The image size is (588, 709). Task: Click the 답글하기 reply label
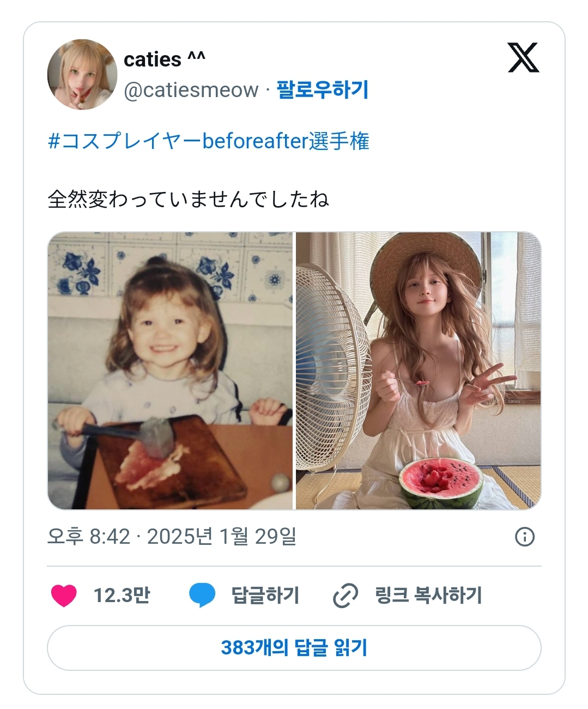(265, 595)
